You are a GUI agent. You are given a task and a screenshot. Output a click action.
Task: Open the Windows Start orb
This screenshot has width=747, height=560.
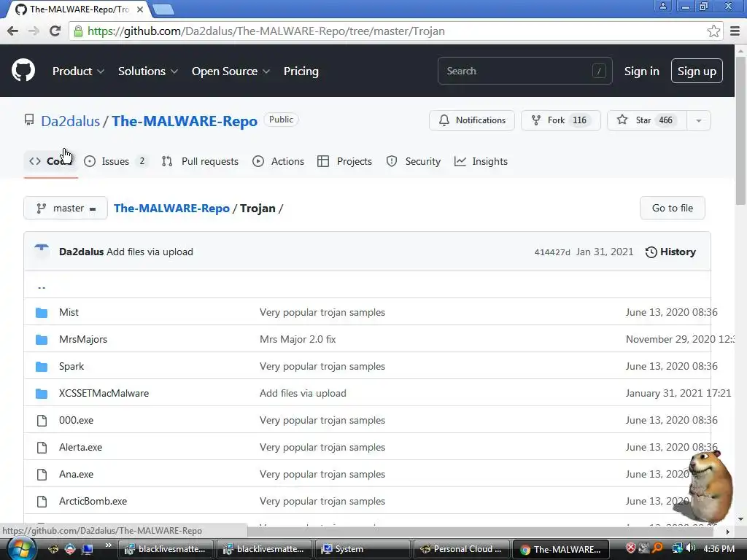[x=21, y=548]
